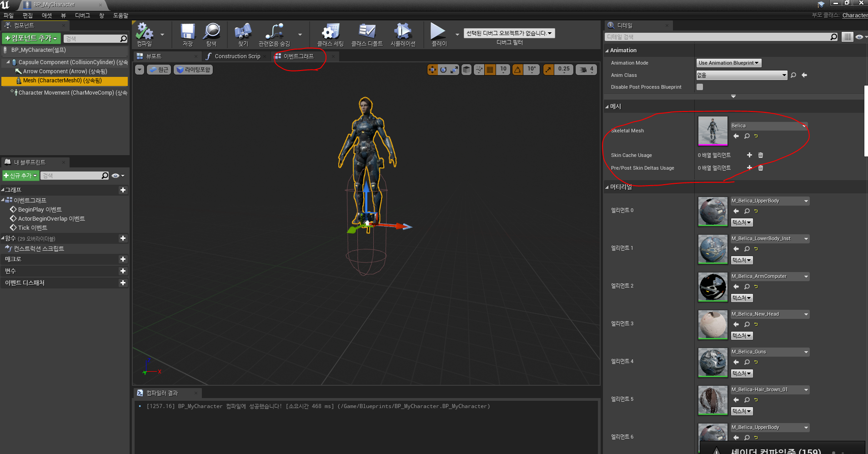Screen dimensions: 868x454
Task: Click the 플레이 play button
Action: (439, 34)
